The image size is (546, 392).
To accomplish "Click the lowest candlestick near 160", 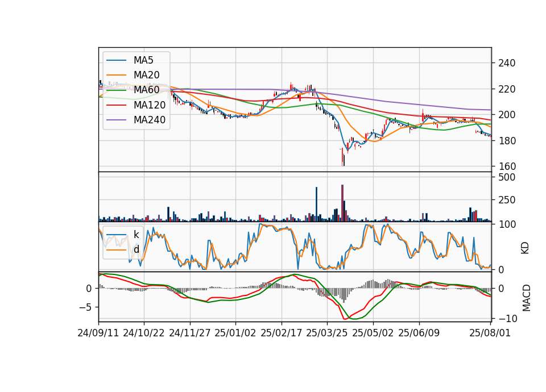I will (344, 160).
